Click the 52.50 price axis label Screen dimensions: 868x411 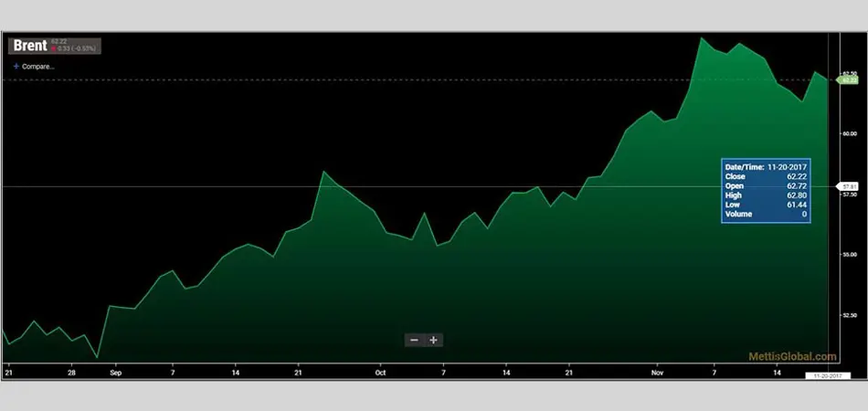[x=850, y=315]
